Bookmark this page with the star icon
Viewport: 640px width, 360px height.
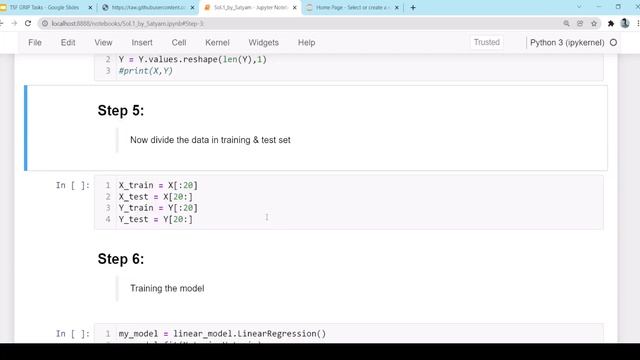tap(594, 24)
